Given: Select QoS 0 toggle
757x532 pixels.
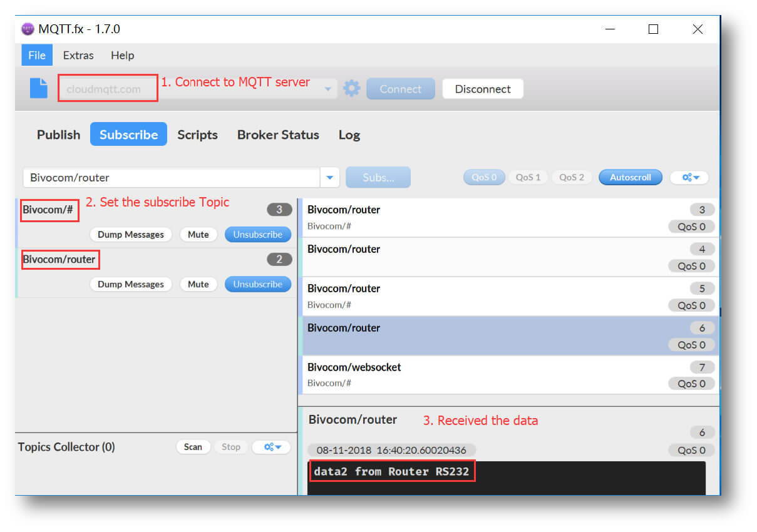Looking at the screenshot, I should pyautogui.click(x=484, y=177).
